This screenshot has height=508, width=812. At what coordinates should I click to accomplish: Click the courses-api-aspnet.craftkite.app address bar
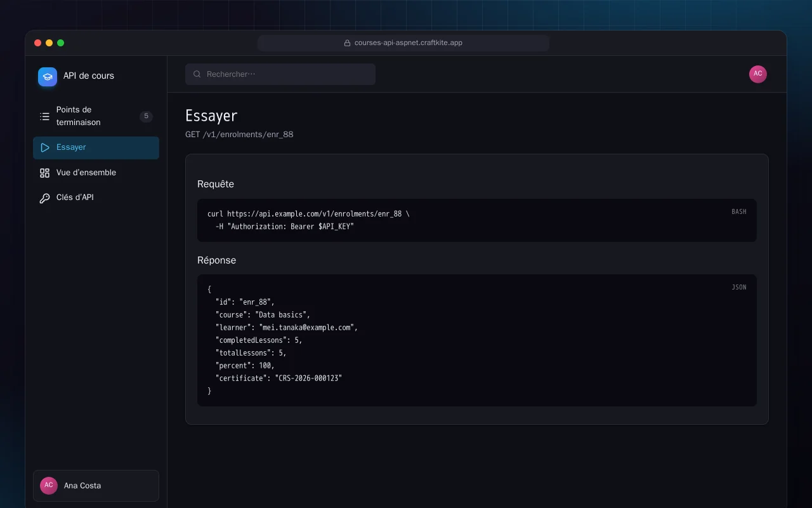(403, 43)
